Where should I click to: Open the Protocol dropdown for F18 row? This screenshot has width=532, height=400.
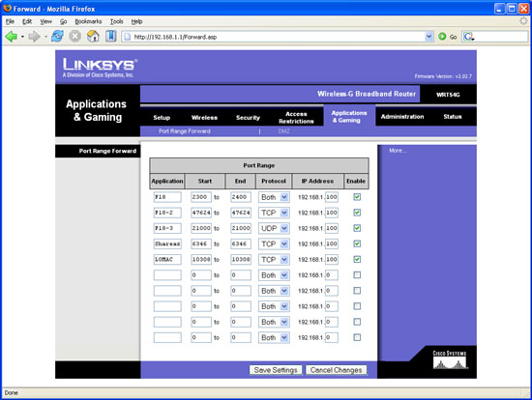coord(274,197)
